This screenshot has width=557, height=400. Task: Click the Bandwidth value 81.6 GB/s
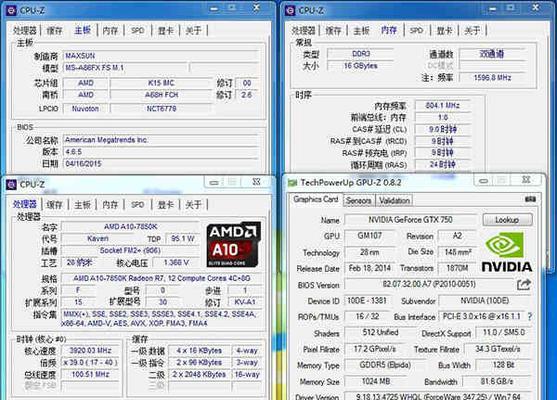[x=497, y=382]
